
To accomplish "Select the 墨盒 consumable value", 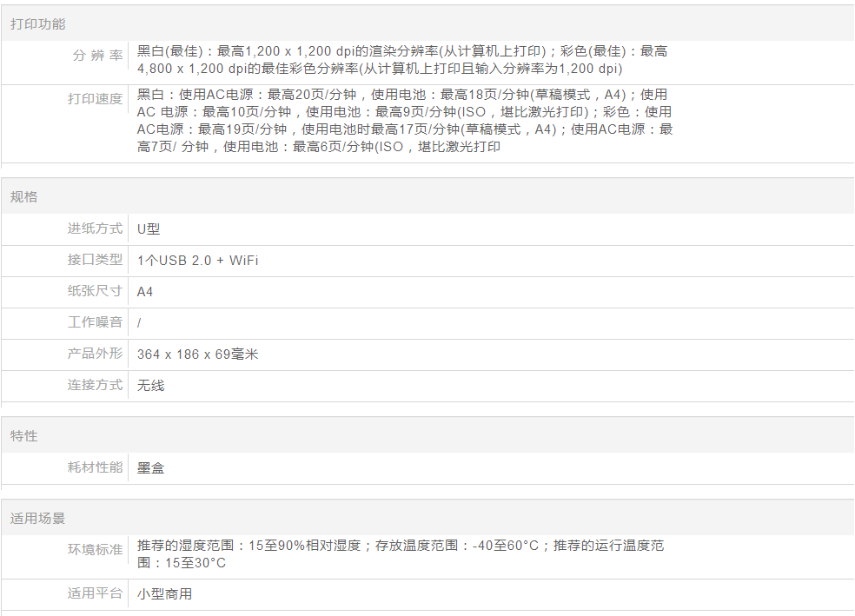I will tap(150, 468).
